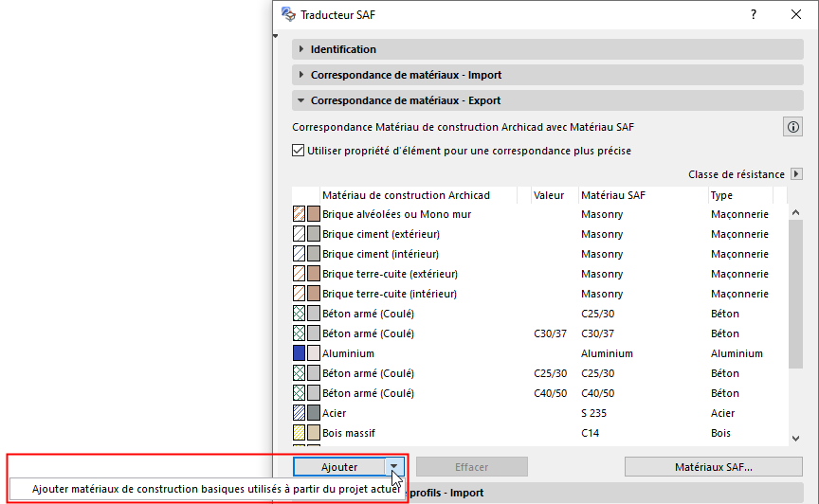Close the Traducteur SAF dialog
The width and height of the screenshot is (819, 504).
[x=796, y=14]
